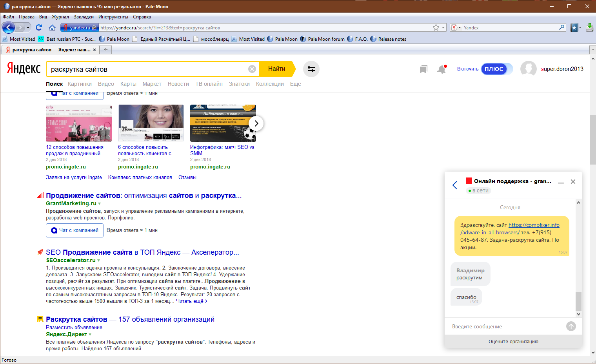The width and height of the screenshot is (596, 364).
Task: Open search engine selector dropdown
Action: click(x=456, y=27)
